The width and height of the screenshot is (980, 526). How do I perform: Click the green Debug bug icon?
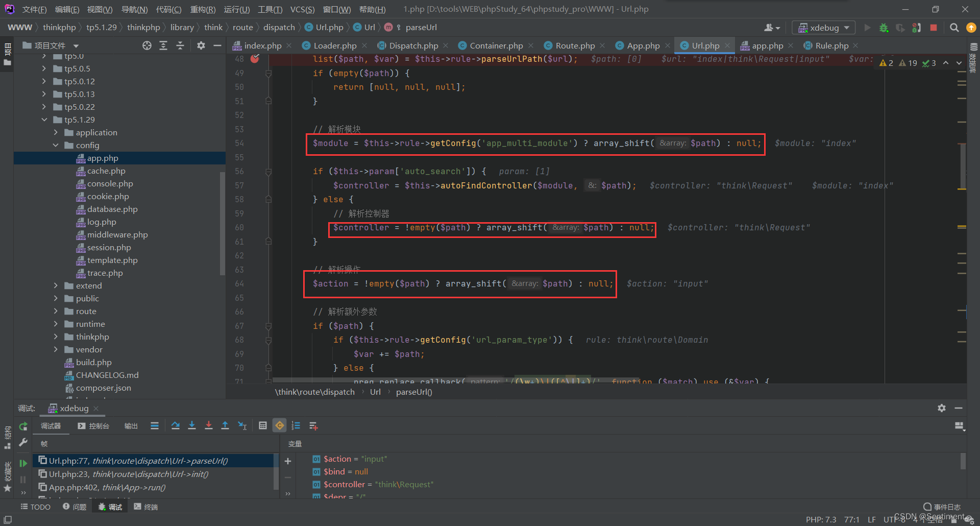[884, 28]
